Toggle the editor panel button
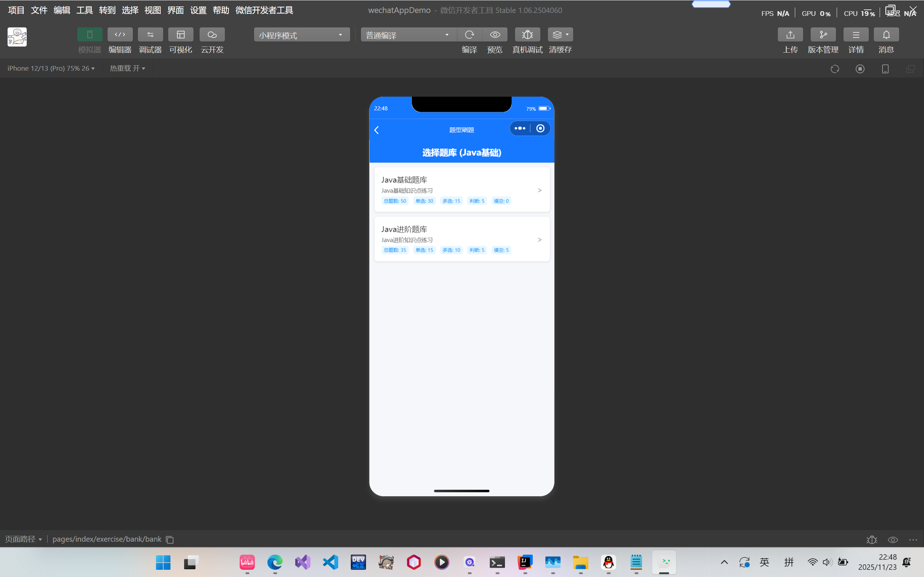924x577 pixels. point(120,35)
